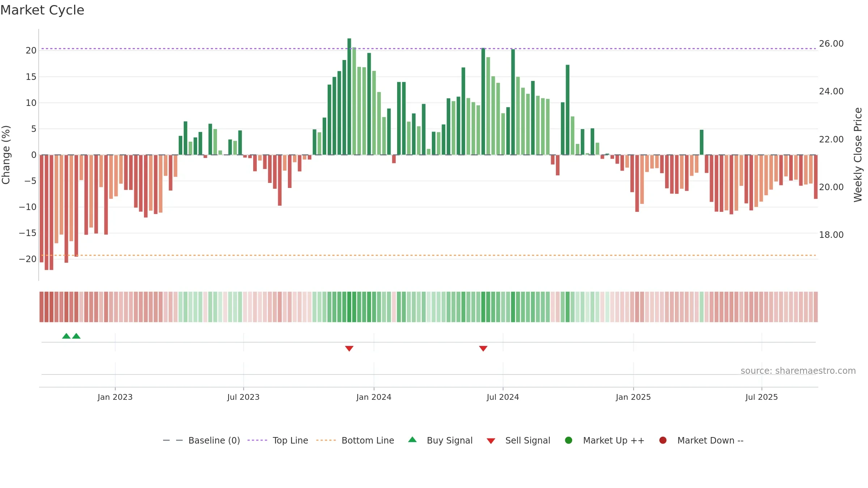Click the green Market Up legend dot
The image size is (868, 488).
[569, 440]
